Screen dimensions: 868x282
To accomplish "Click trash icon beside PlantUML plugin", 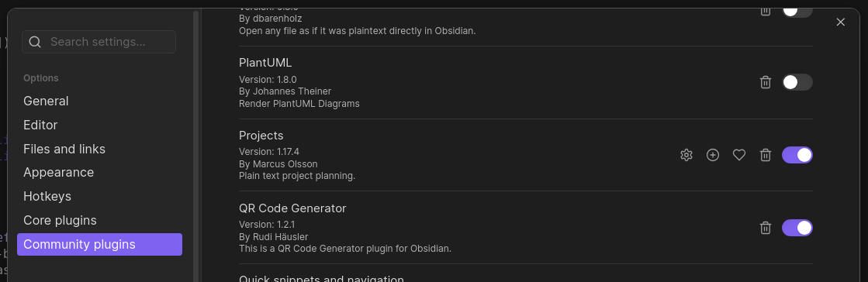I will point(766,82).
